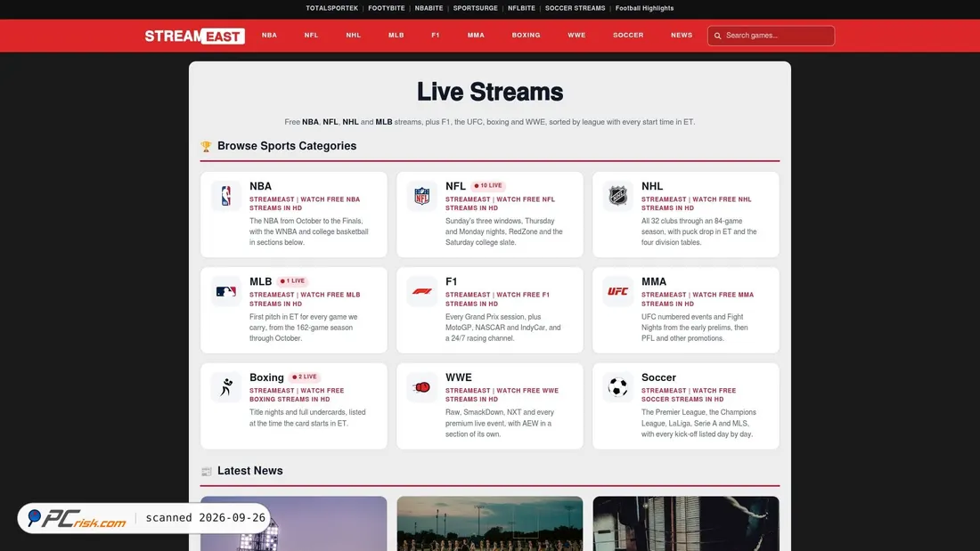Click the 'Latest News' section heading
The height and width of the screenshot is (551, 980).
tap(250, 471)
